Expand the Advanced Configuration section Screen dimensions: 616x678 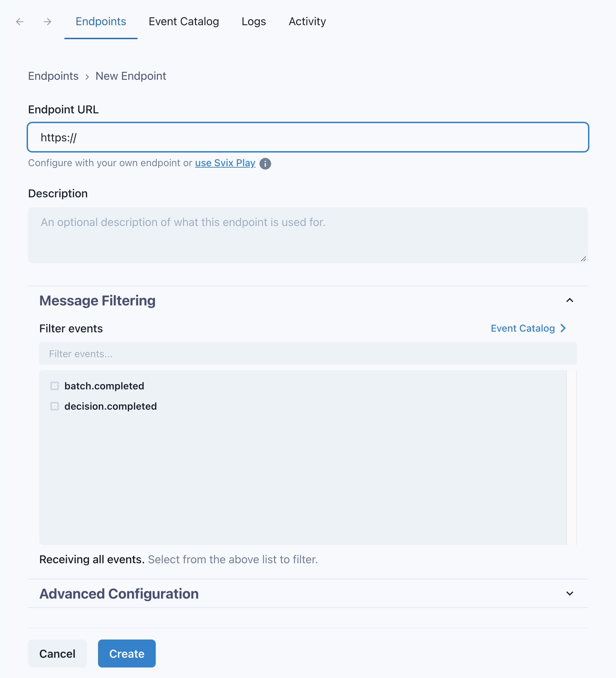pos(569,593)
